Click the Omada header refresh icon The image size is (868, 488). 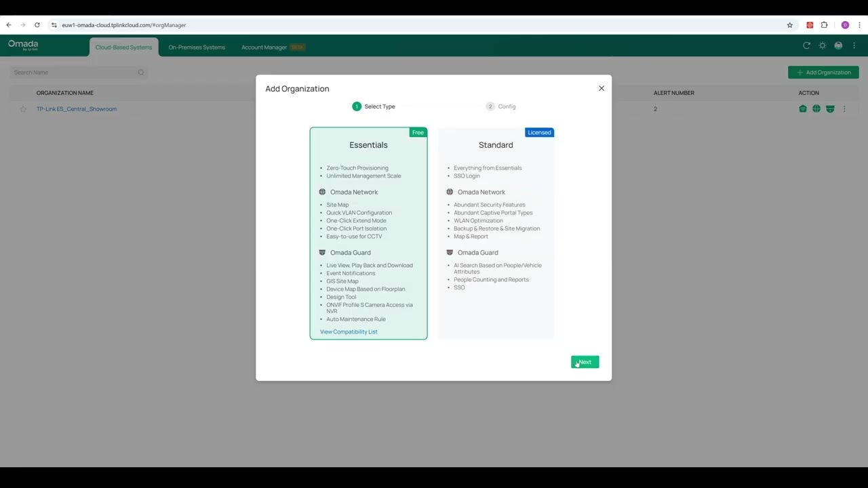[806, 45]
